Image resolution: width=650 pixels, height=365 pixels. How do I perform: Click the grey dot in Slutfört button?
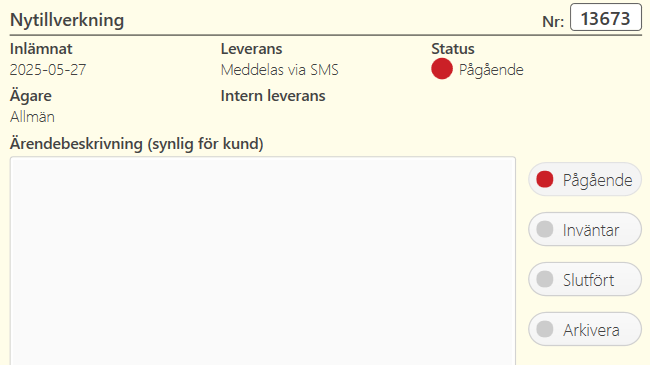545,279
